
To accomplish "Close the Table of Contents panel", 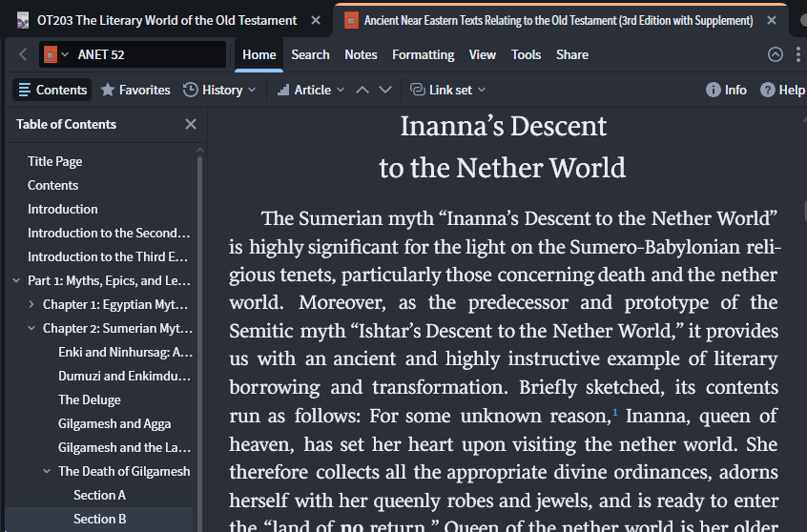I will tap(191, 125).
